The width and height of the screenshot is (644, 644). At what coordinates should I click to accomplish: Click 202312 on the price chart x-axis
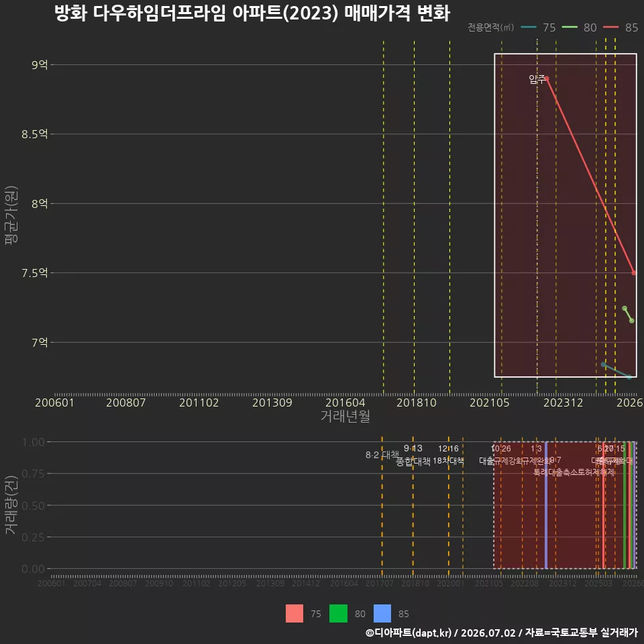(563, 402)
